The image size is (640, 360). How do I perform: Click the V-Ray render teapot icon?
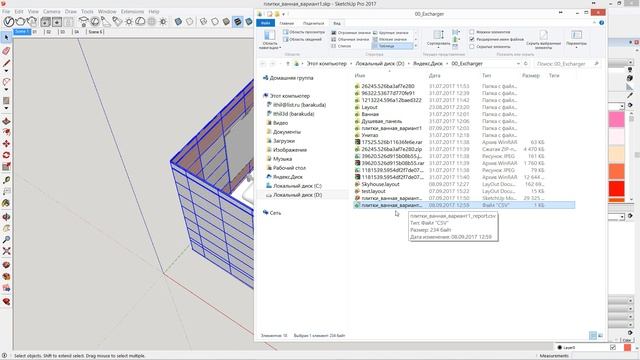click(20, 21)
